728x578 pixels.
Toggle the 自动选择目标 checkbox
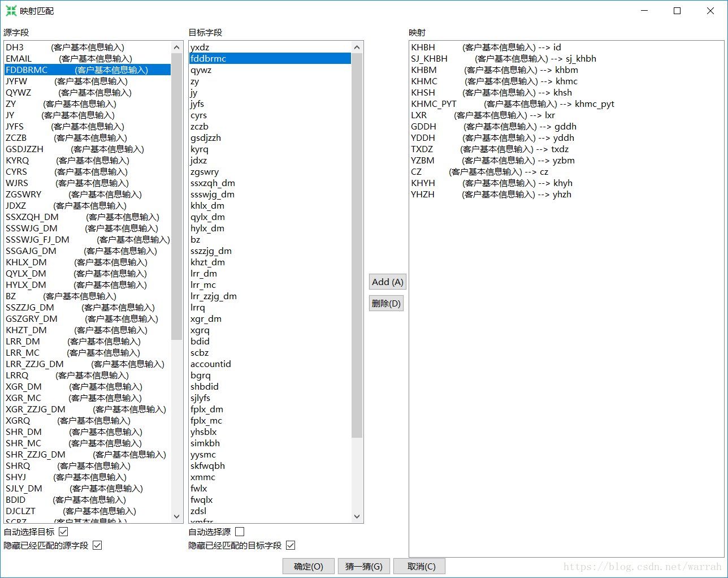coord(63,532)
